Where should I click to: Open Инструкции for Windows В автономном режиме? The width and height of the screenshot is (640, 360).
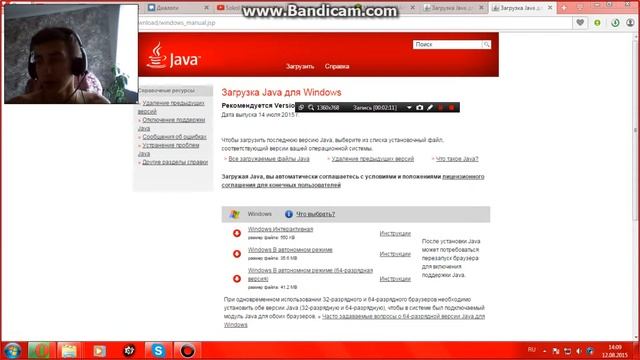pos(395,254)
